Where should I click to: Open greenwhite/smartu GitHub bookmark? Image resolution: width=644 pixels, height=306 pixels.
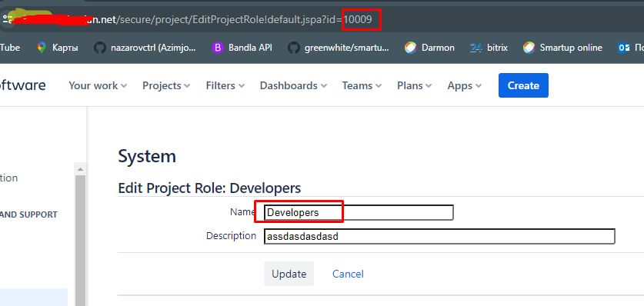[339, 48]
